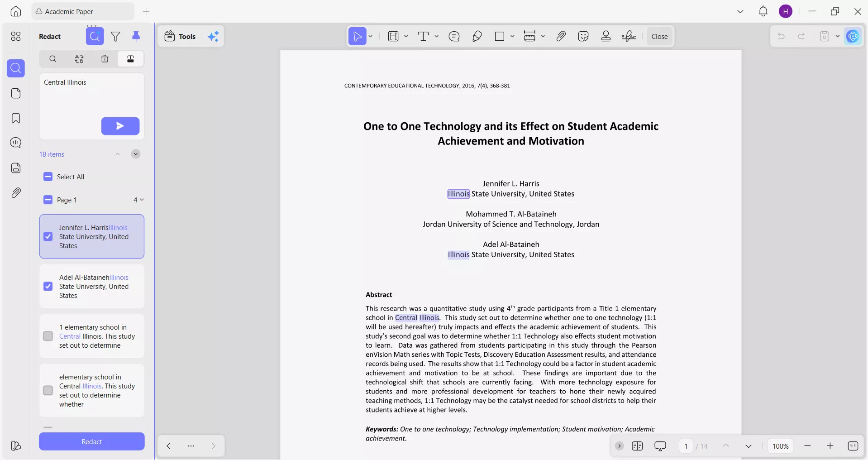The width and height of the screenshot is (868, 460).
Task: Attach a file using the paperclip tool
Action: coord(561,36)
